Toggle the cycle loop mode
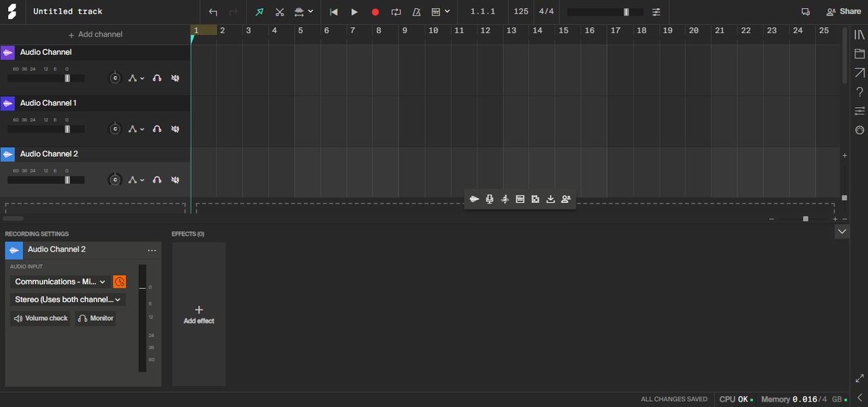Viewport: 868px width, 407px height. (x=396, y=12)
